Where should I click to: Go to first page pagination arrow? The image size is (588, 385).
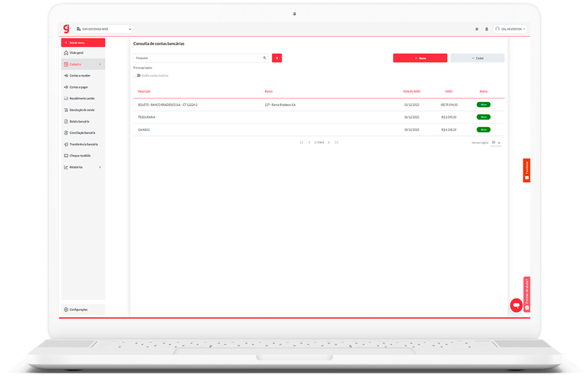(302, 142)
